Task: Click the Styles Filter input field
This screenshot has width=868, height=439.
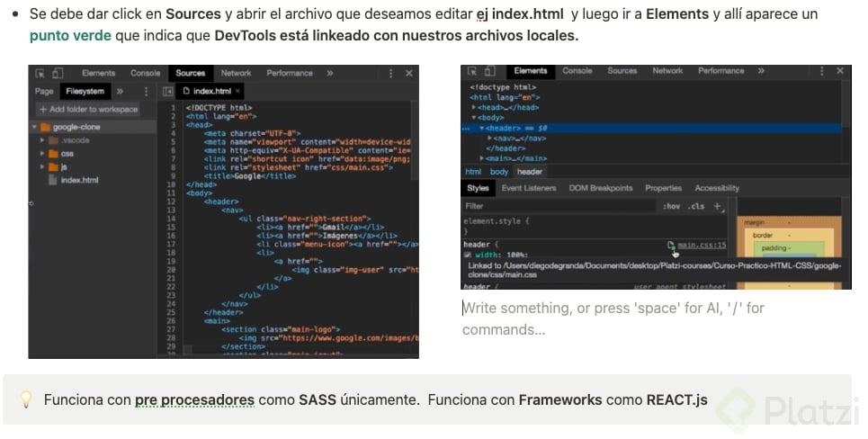Action: [559, 206]
